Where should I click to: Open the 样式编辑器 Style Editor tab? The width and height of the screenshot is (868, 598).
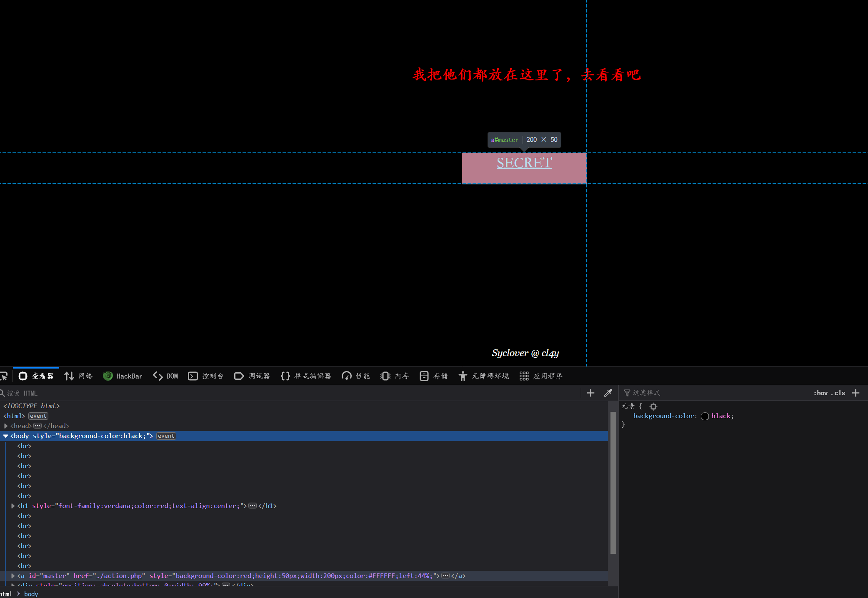[x=306, y=376]
